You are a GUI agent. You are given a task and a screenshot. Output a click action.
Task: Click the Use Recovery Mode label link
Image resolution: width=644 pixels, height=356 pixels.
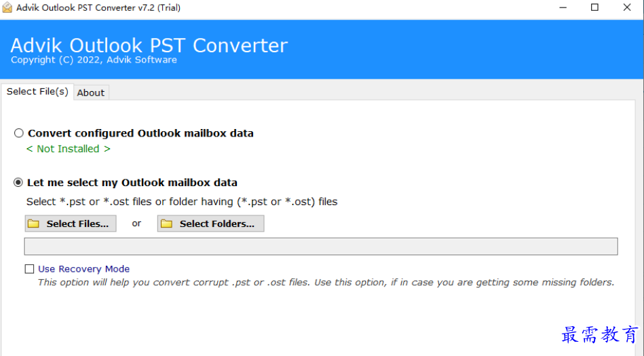pos(83,269)
